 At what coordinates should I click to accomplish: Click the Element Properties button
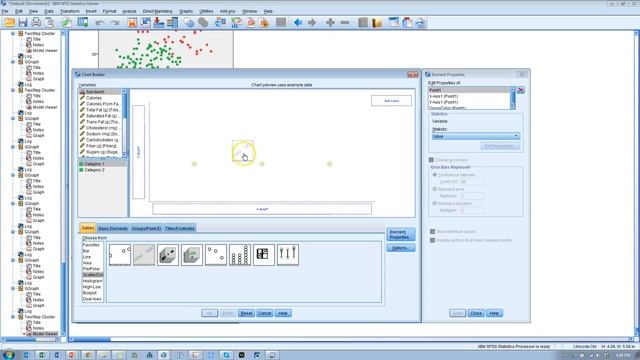(400, 234)
